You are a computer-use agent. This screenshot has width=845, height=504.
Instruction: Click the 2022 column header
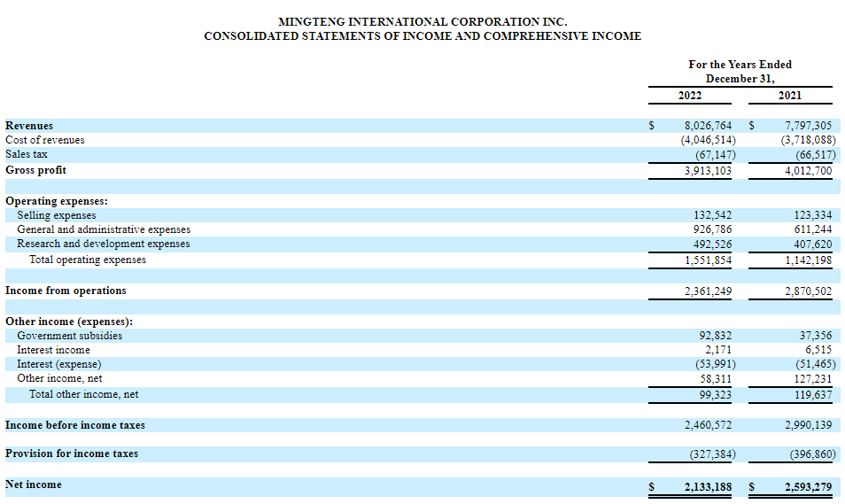[x=690, y=96]
